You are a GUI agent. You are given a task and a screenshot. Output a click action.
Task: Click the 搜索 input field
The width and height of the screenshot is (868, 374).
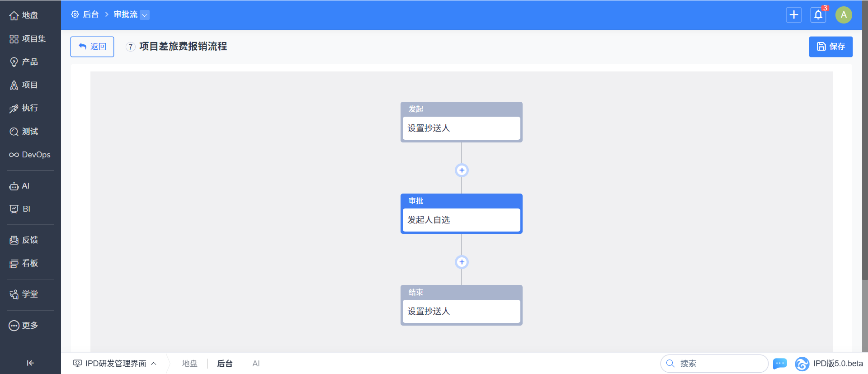719,364
